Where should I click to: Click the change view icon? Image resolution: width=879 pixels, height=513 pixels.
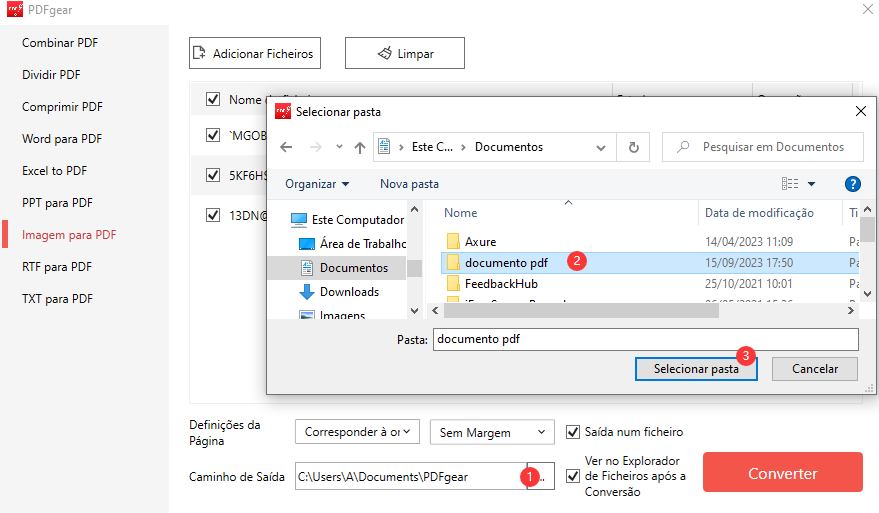(790, 183)
